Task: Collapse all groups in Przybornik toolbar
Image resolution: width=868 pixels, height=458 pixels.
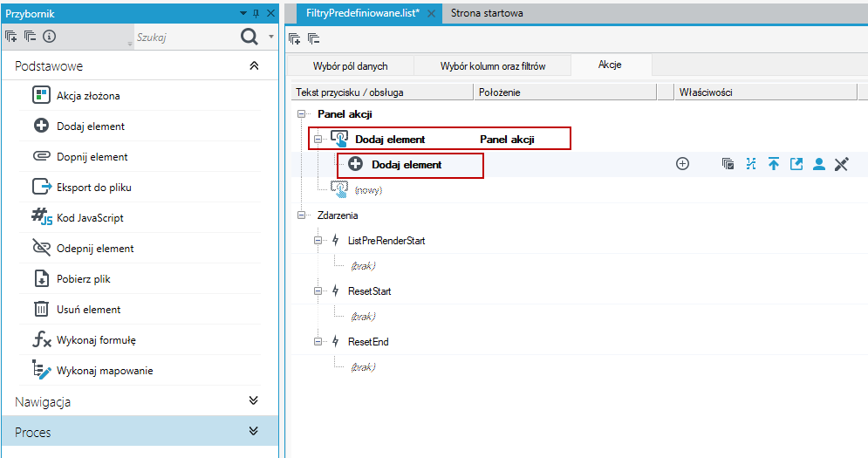Action: 30,37
